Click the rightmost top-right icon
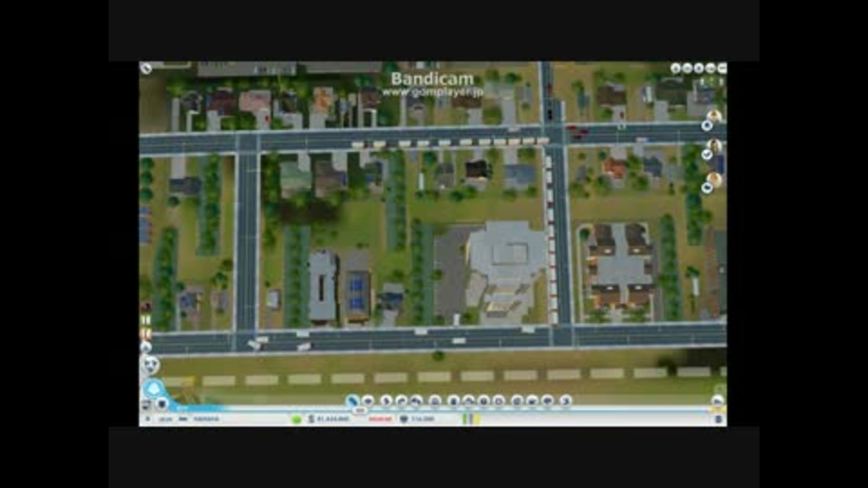 (722, 69)
